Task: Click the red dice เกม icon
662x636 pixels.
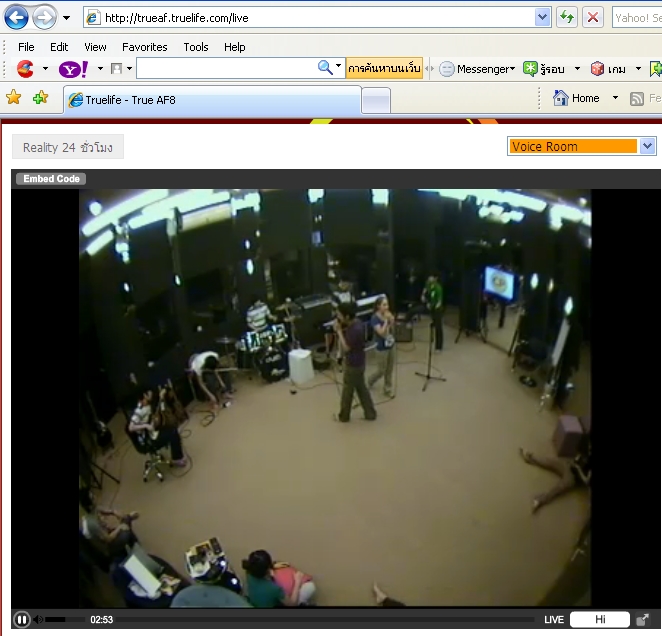Action: [x=597, y=68]
